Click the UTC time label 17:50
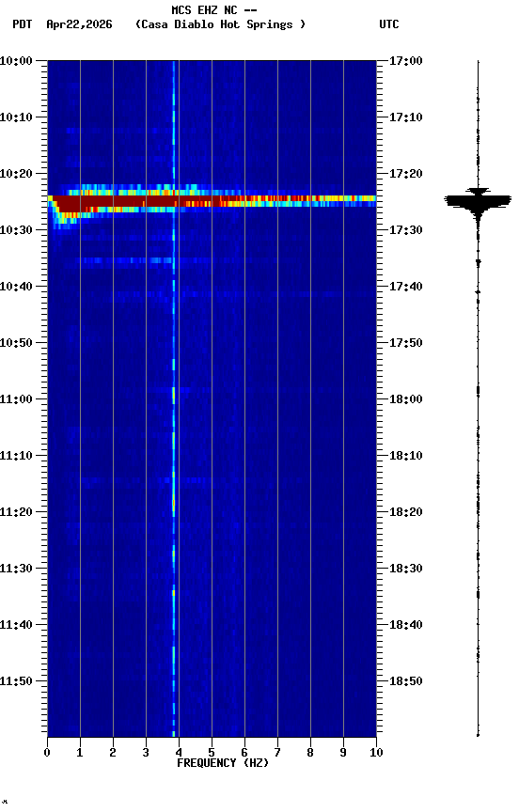Image resolution: width=519 pixels, height=812 pixels. coord(406,343)
